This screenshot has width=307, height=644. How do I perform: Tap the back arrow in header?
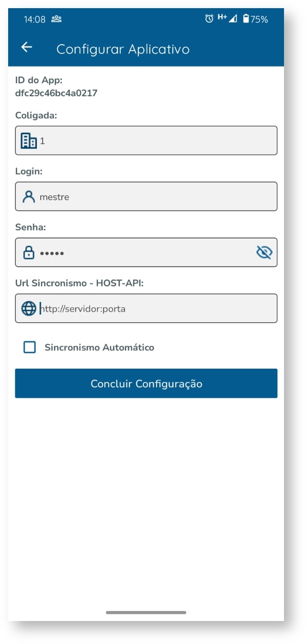click(27, 47)
